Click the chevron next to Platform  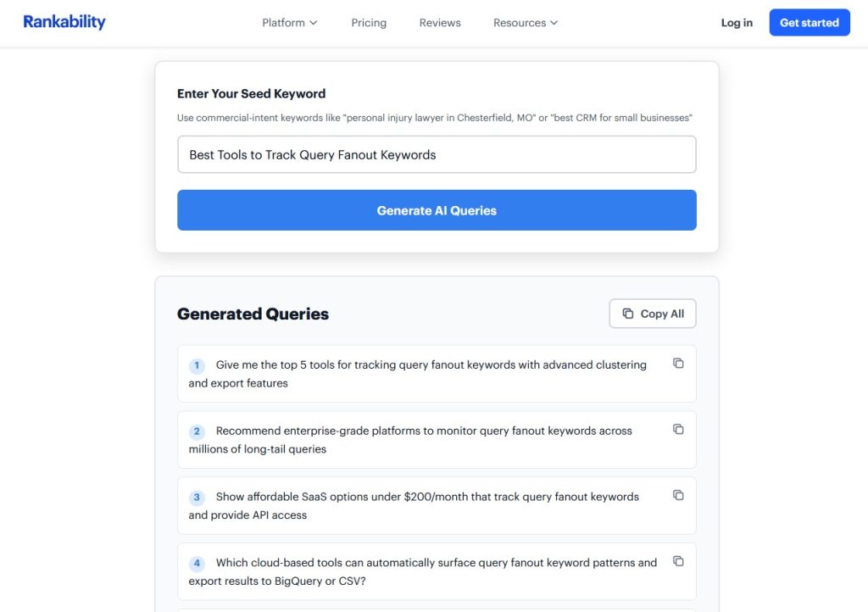pos(314,23)
